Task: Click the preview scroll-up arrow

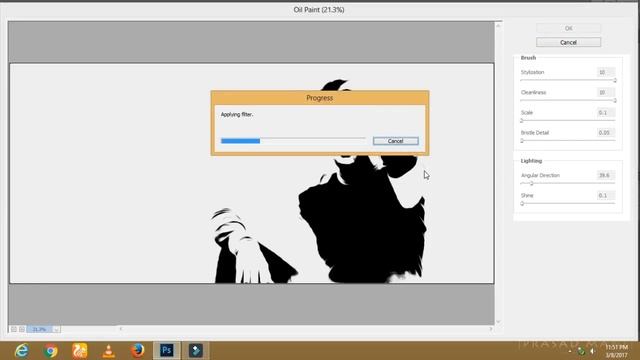Action: (498, 26)
